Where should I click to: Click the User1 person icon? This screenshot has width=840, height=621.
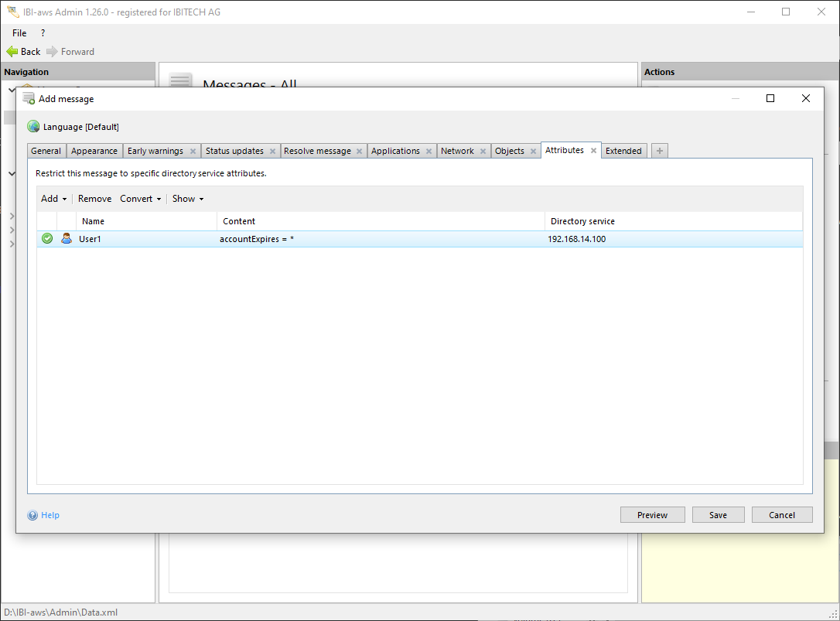tap(67, 239)
